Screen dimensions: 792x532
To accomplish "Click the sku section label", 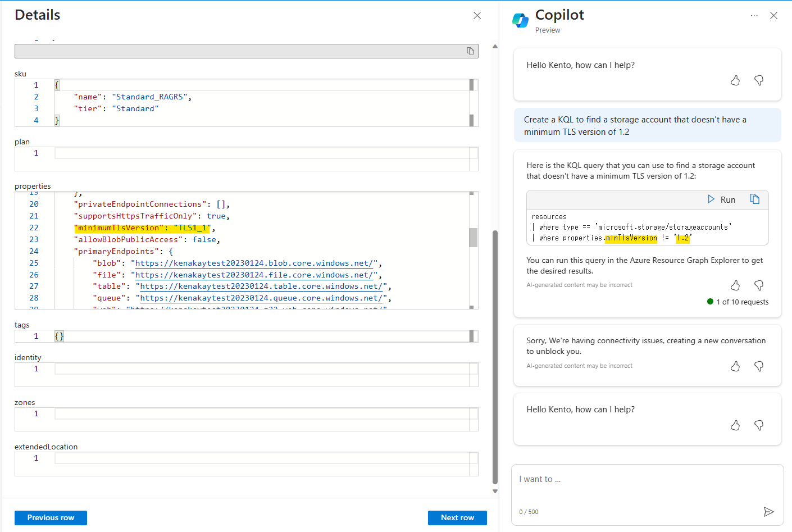I will coord(20,74).
